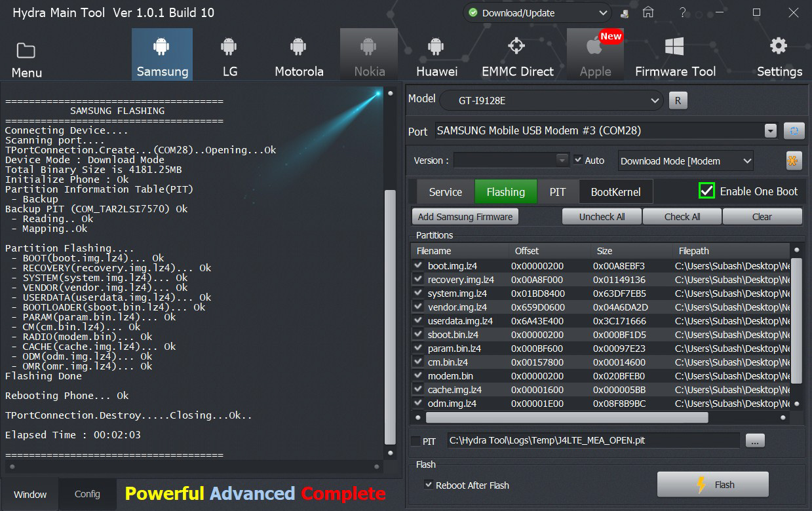Click the offset value 0x659D0600
Image resolution: width=812 pixels, height=511 pixels.
tap(537, 307)
